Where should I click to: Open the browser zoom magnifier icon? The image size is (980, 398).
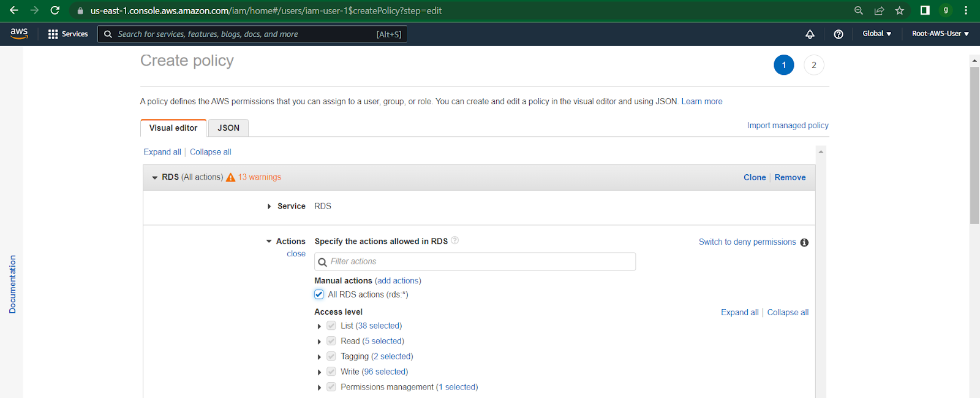[859, 10]
